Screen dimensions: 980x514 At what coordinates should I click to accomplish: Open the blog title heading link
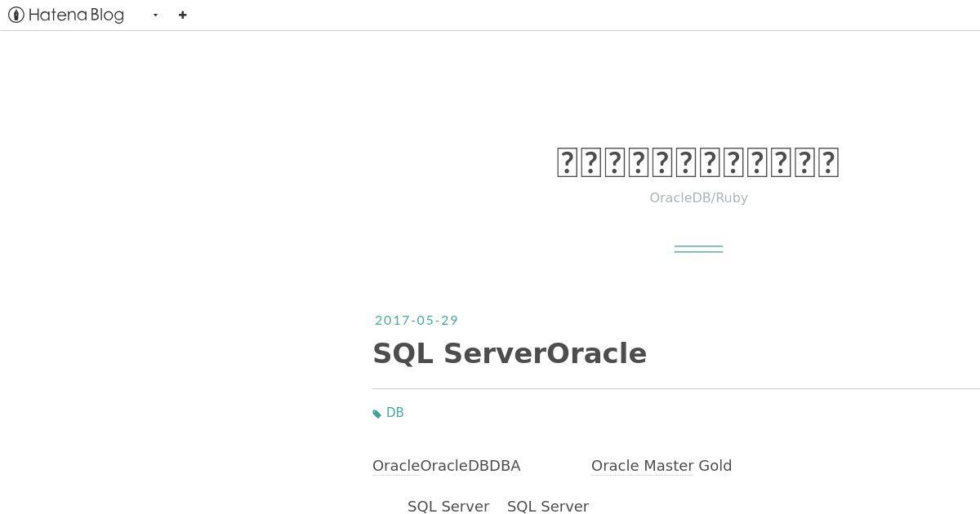point(698,162)
